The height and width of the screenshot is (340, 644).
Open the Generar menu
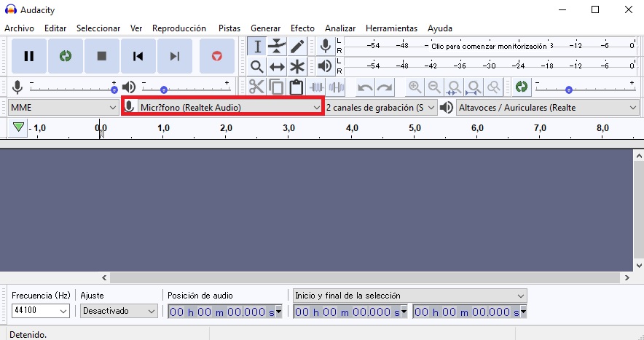(x=266, y=28)
